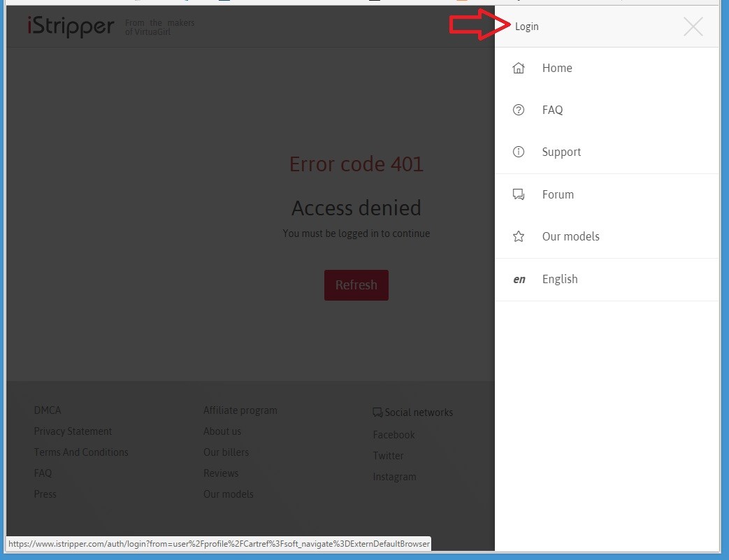Click the 'en' language icon
The image size is (729, 560).
[519, 279]
